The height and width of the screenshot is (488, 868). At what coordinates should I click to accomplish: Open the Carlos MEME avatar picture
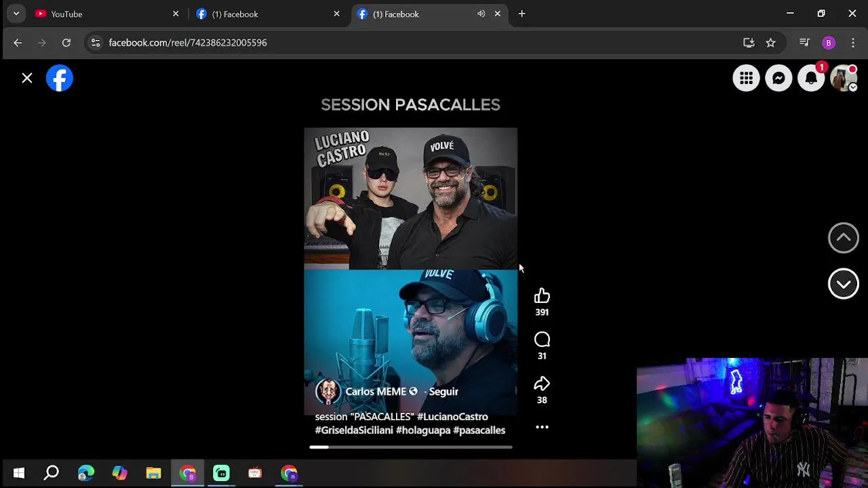point(328,392)
